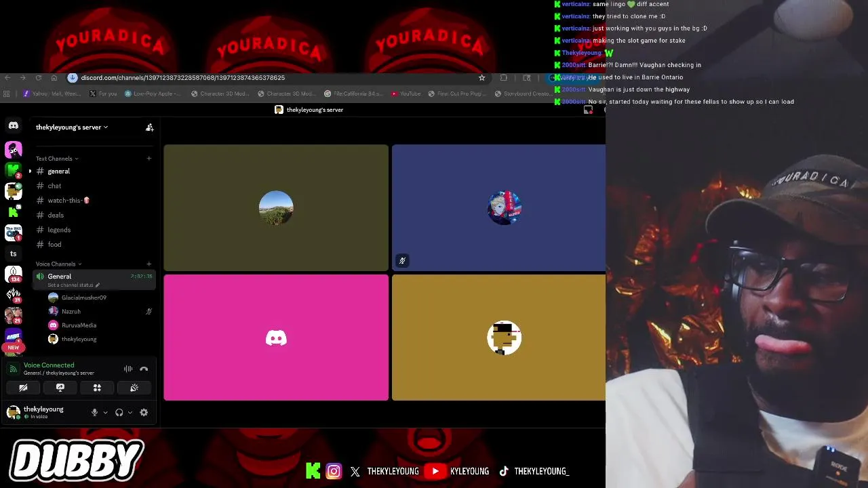
Task: Create a voice channel with plus icon
Action: pos(149,264)
